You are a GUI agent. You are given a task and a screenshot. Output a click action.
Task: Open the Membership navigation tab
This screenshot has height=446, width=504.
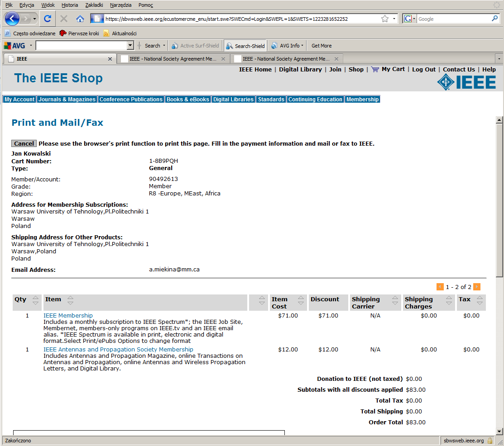(x=362, y=99)
